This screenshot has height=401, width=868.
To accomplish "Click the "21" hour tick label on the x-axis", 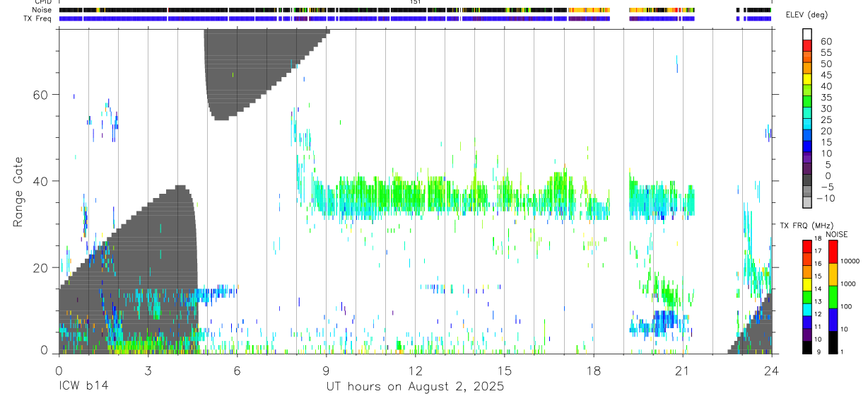I will [x=682, y=371].
